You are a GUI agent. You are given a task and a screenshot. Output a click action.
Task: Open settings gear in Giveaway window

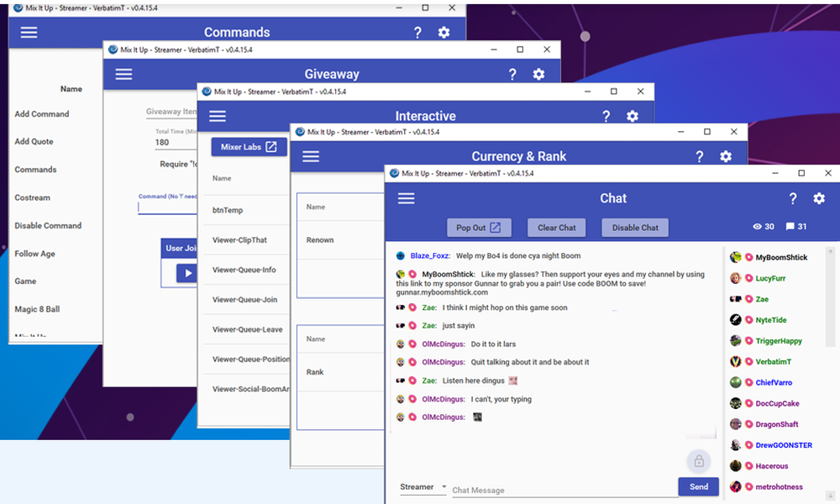click(x=538, y=75)
